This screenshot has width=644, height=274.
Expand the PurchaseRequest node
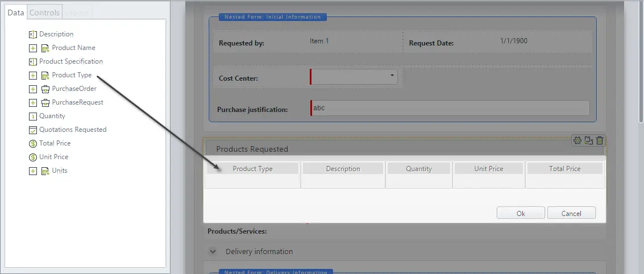(33, 103)
